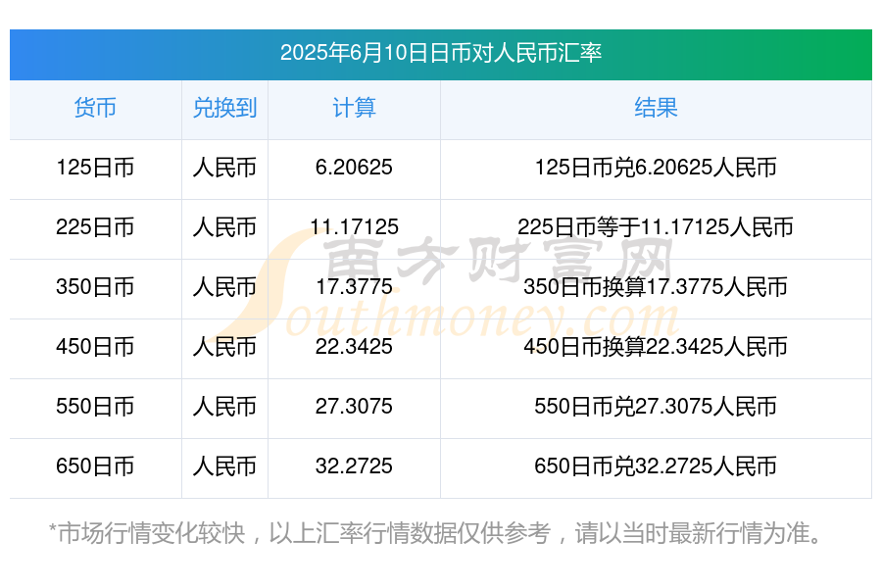Select the value 6.20625

pos(354,168)
